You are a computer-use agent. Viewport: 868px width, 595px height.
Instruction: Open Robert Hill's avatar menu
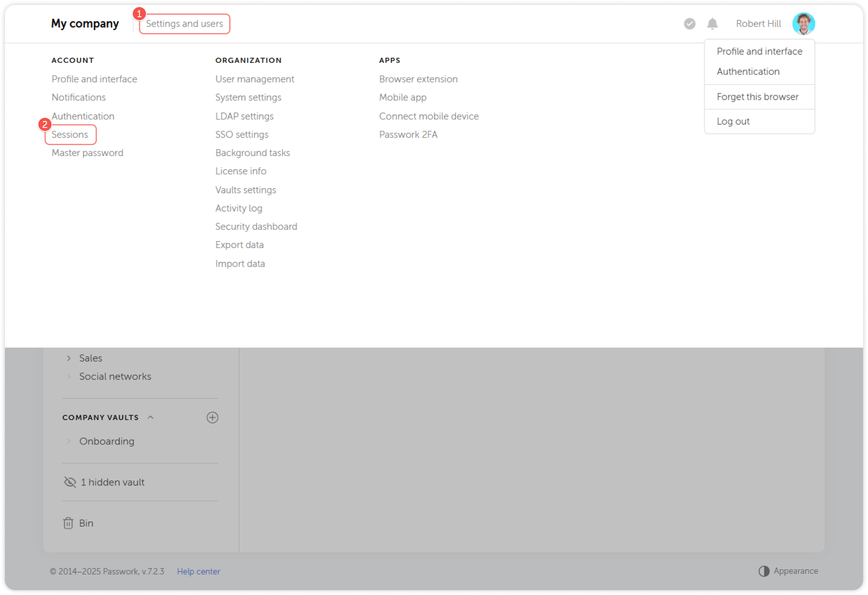tap(803, 24)
